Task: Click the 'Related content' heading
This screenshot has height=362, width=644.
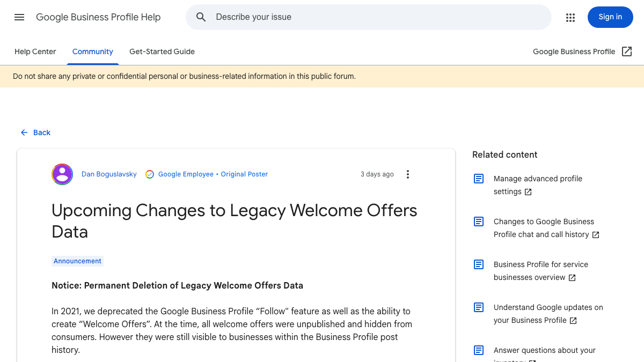Action: pos(504,154)
